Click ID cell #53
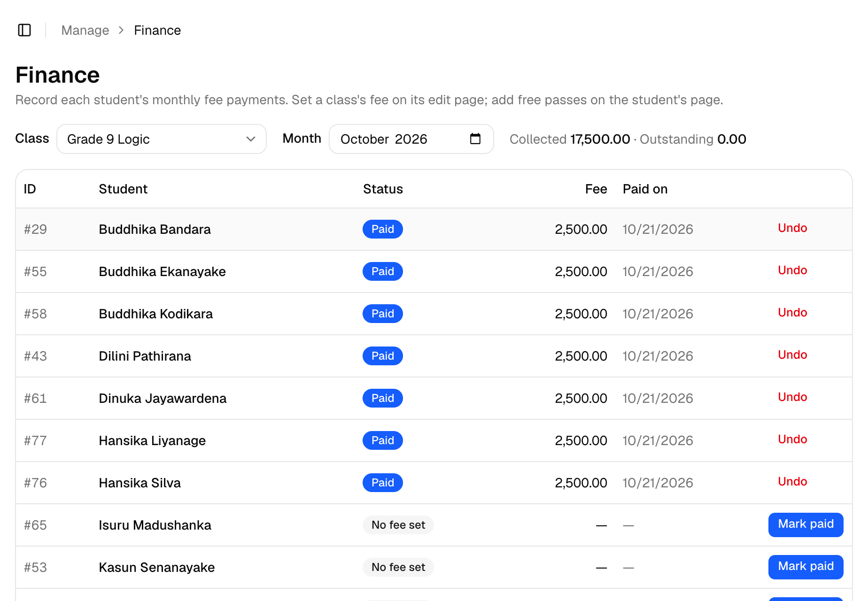 36,567
